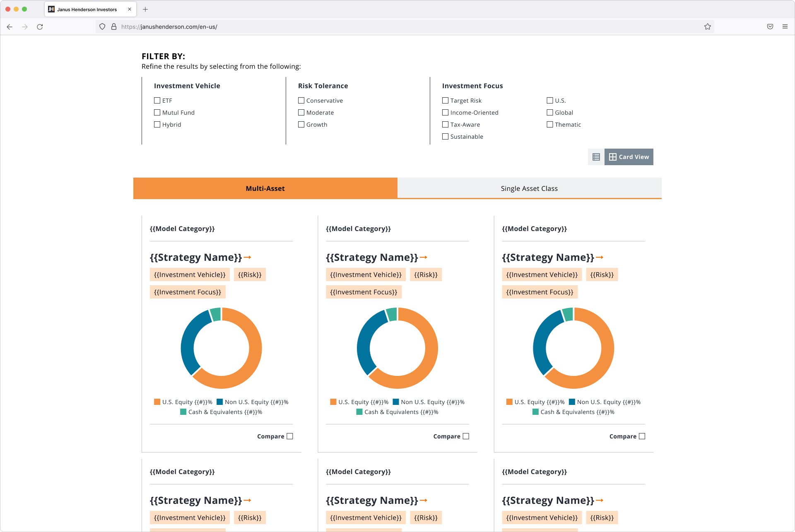795x532 pixels.
Task: Click orange arrow in bottom-right card title
Action: pos(600,501)
